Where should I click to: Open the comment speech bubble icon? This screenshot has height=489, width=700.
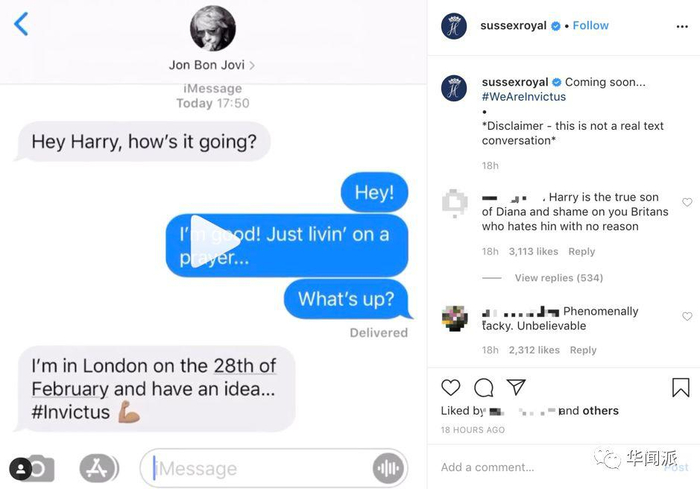pyautogui.click(x=483, y=387)
